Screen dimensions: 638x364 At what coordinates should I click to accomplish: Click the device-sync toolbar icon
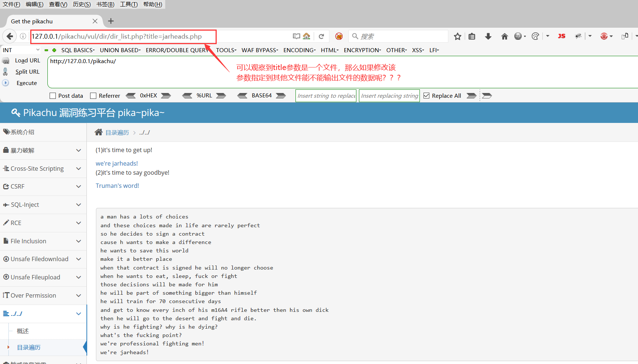(625, 36)
